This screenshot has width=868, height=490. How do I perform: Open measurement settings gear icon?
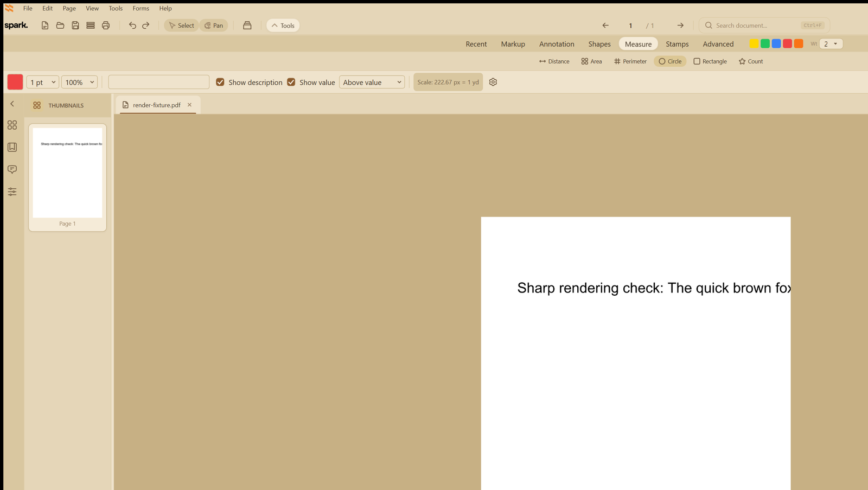click(x=493, y=82)
